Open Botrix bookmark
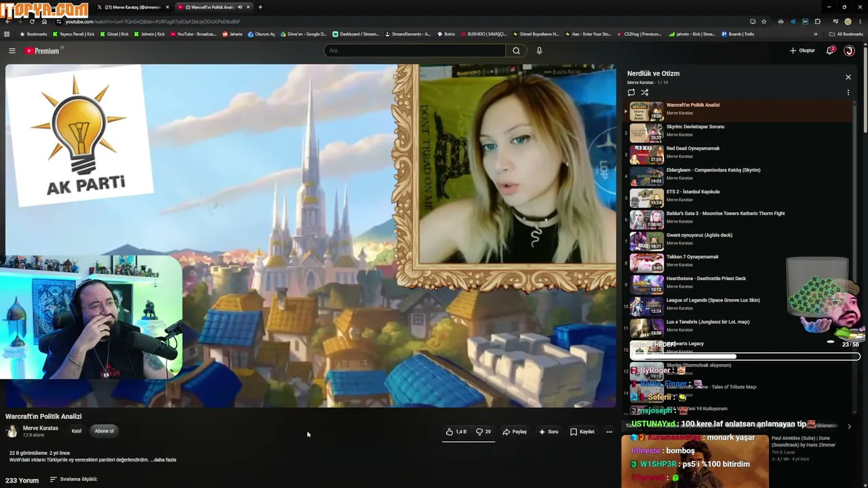 click(x=446, y=34)
